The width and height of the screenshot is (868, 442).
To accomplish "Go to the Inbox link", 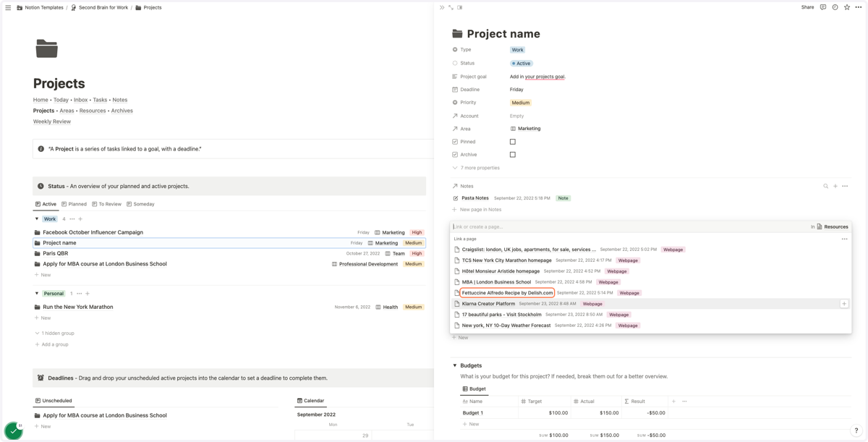I will (x=80, y=100).
